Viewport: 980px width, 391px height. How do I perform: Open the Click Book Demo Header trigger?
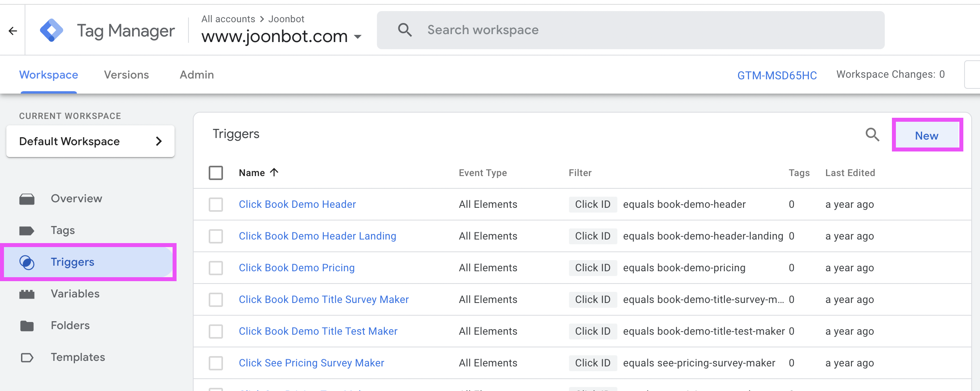pos(297,204)
